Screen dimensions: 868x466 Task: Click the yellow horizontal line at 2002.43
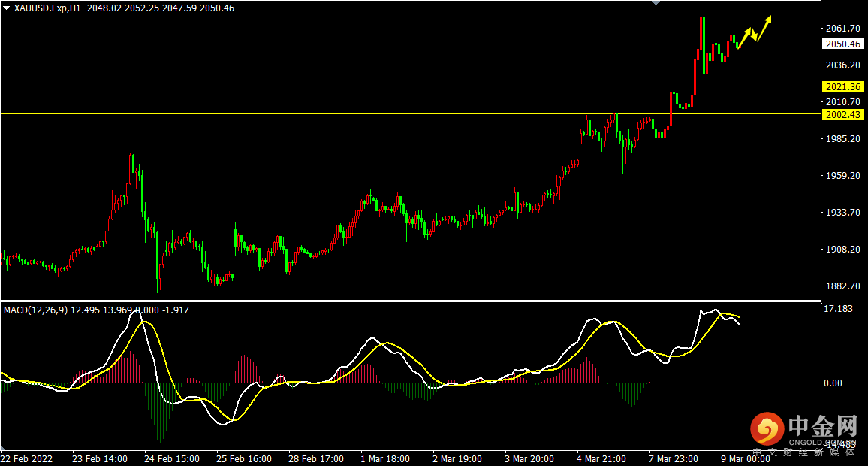(375, 113)
